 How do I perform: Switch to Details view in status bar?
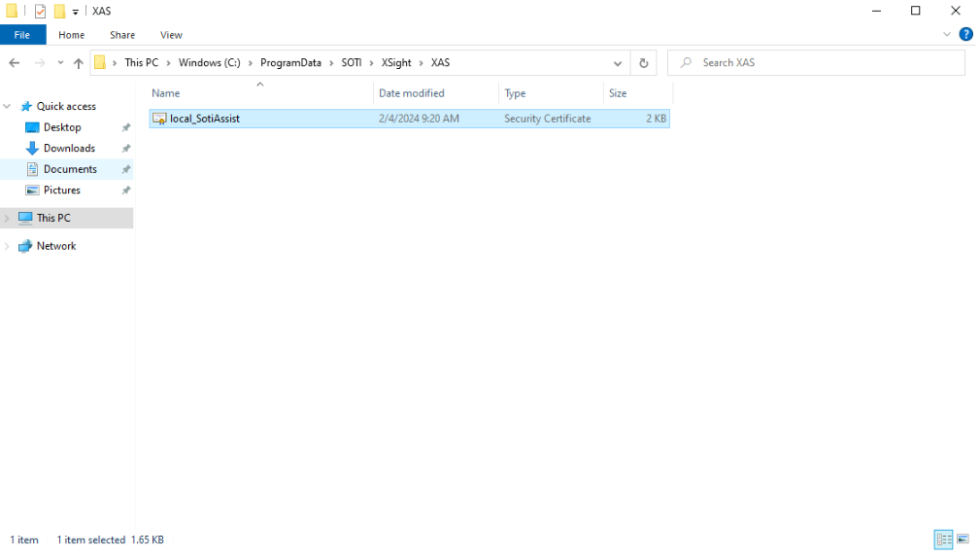coord(943,539)
